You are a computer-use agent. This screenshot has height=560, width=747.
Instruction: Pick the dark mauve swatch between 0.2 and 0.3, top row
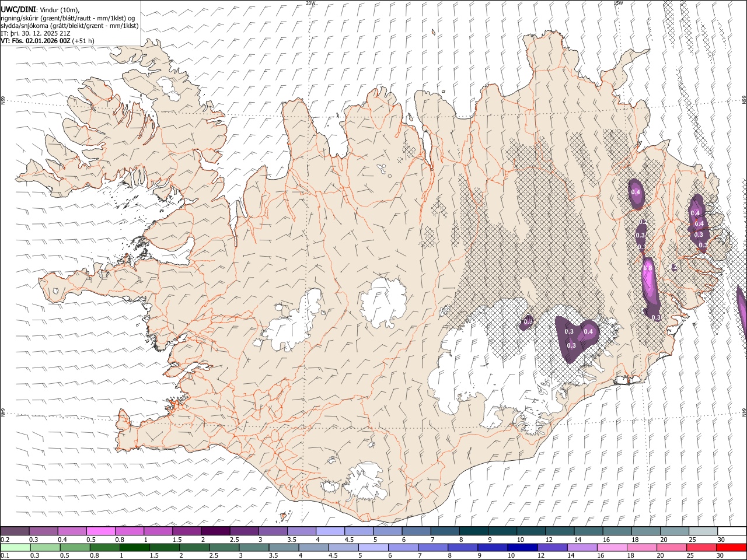coord(15,531)
